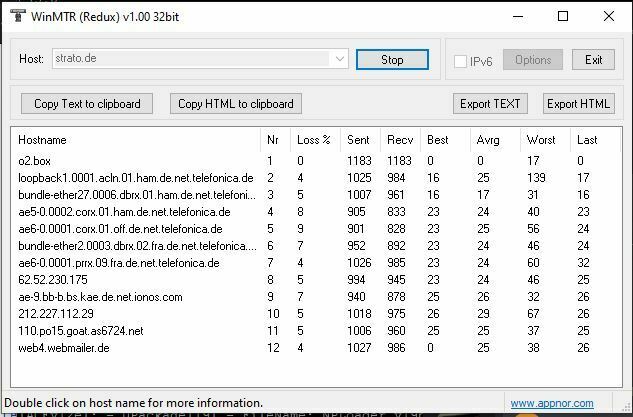Select ae5-0.0002.corx.01.ham hop row
The height and width of the screenshot is (417, 633).
(x=316, y=212)
